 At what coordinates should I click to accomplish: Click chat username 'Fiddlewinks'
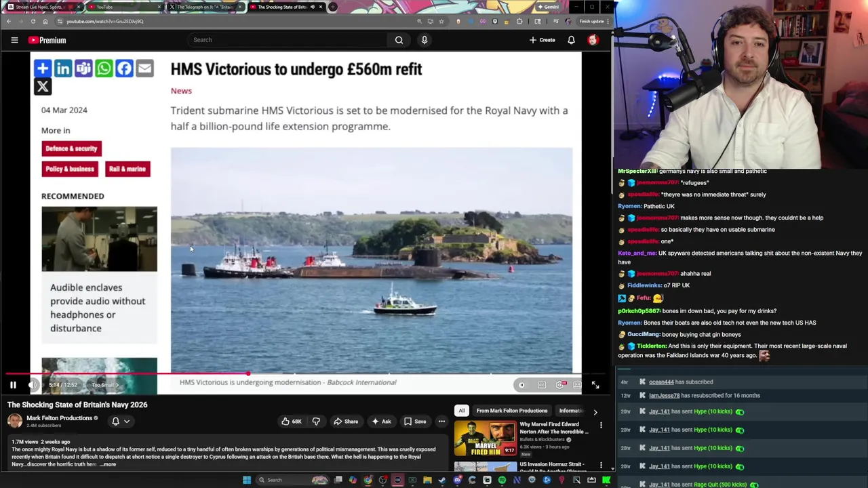(x=645, y=285)
